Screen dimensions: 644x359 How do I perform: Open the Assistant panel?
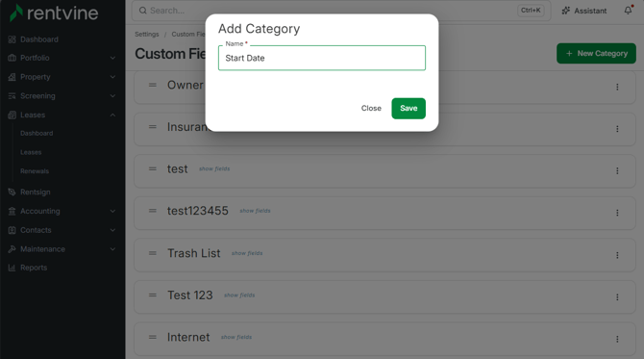pos(584,11)
